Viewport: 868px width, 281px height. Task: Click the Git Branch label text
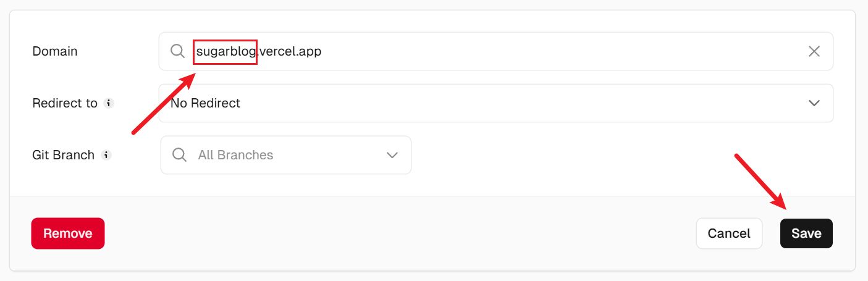(x=63, y=155)
